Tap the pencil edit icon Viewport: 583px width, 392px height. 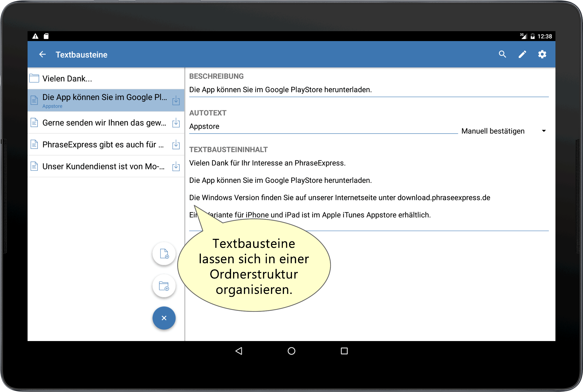tap(522, 54)
